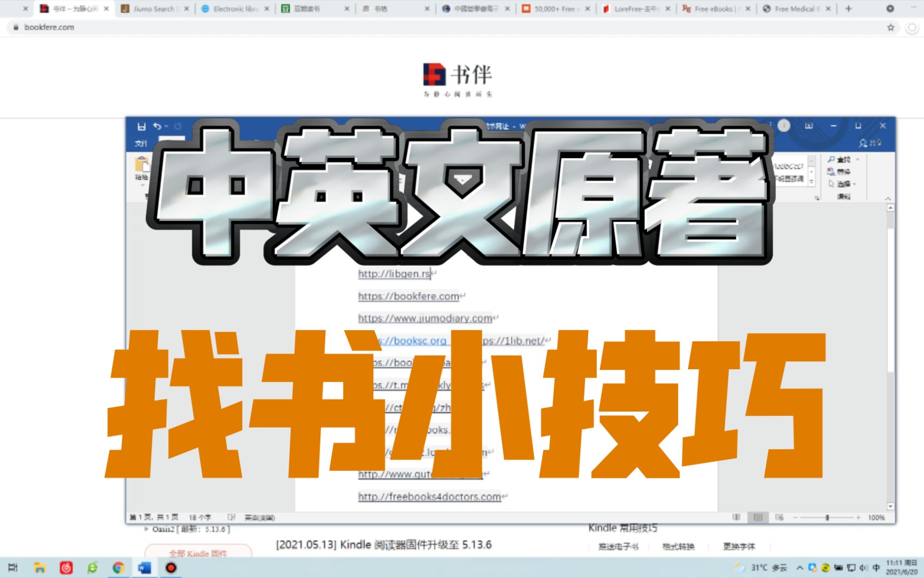Screen dimensions: 924x578
Task: Open Chrome from the taskbar
Action: coord(118,568)
